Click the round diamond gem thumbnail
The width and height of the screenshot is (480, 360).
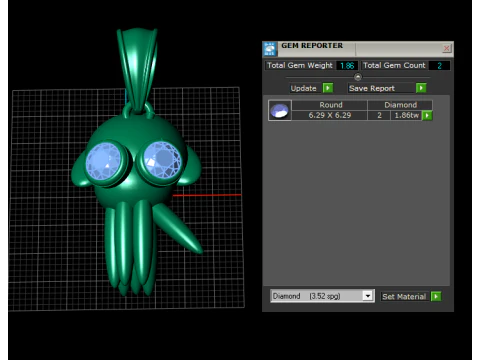point(279,110)
